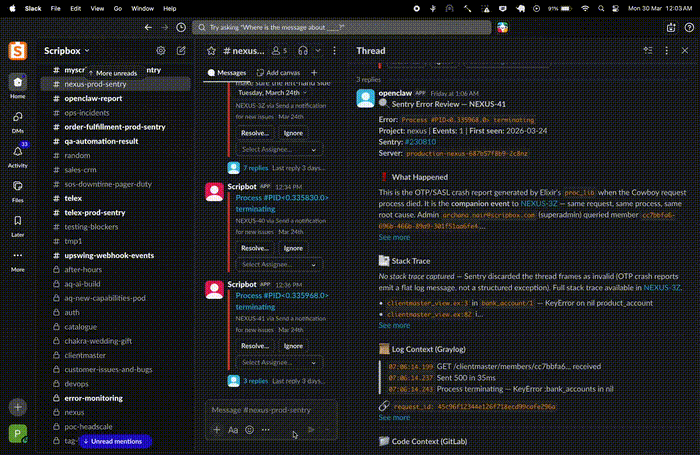Click the More unreads pill
Viewport: 700px width, 455px height.
coord(112,73)
